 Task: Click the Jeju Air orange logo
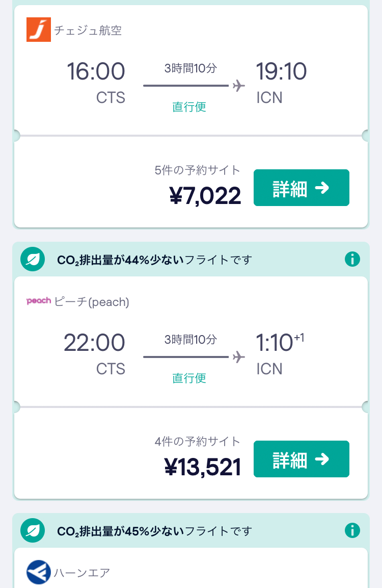pyautogui.click(x=39, y=30)
